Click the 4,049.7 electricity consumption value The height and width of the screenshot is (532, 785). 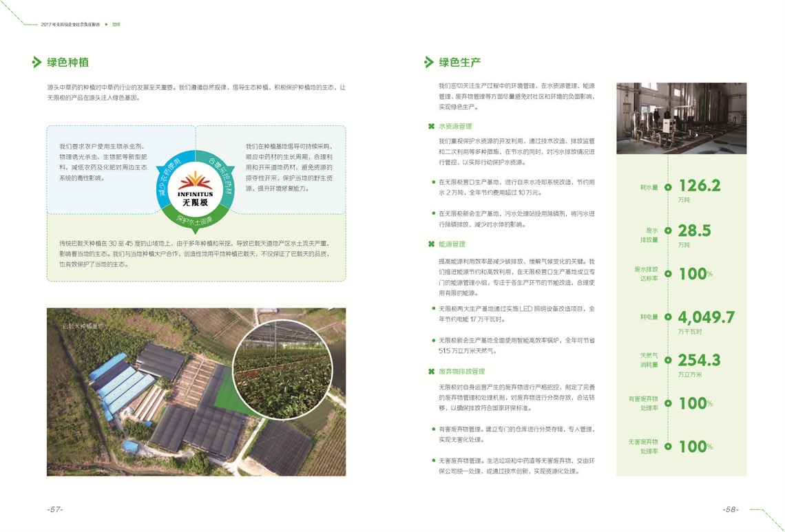[706, 317]
